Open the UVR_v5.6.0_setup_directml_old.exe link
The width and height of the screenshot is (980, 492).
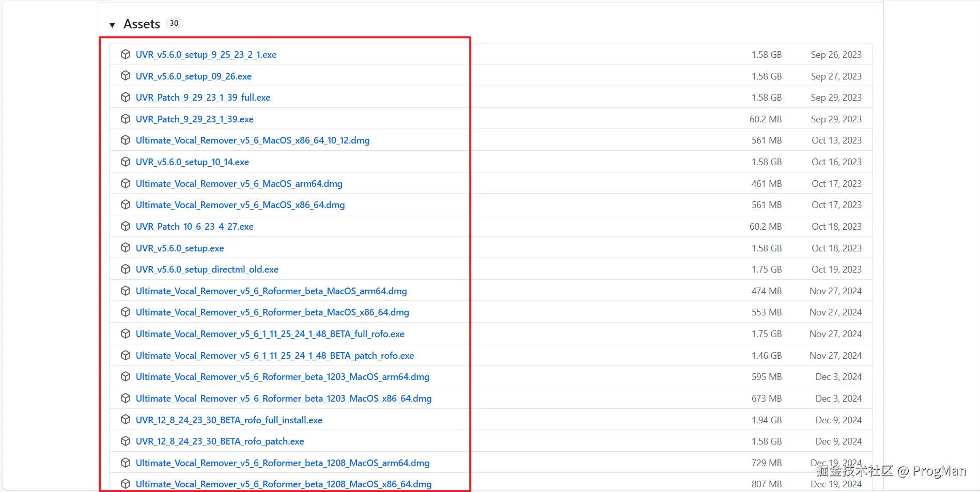[207, 269]
